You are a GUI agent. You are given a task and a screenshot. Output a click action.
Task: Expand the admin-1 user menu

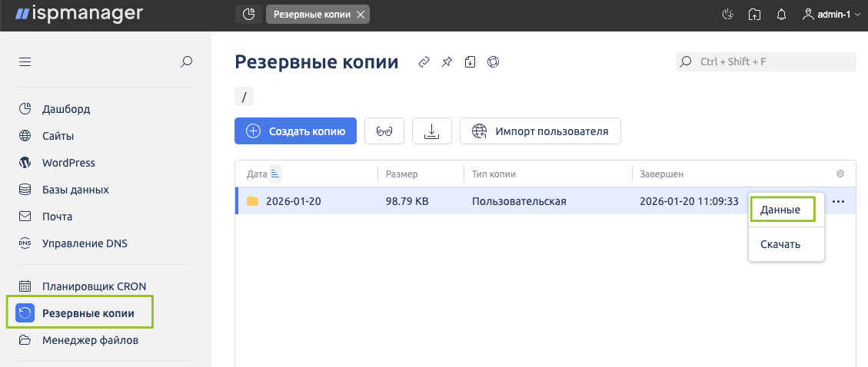(x=830, y=14)
